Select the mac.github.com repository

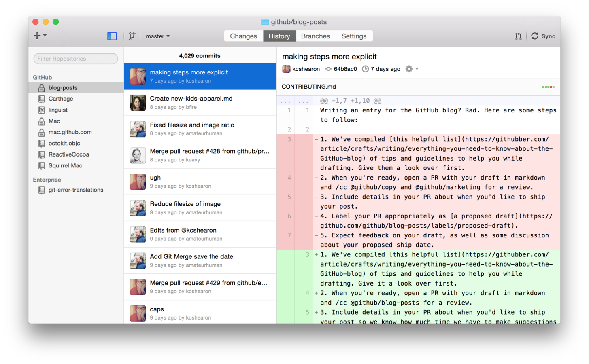click(x=76, y=132)
